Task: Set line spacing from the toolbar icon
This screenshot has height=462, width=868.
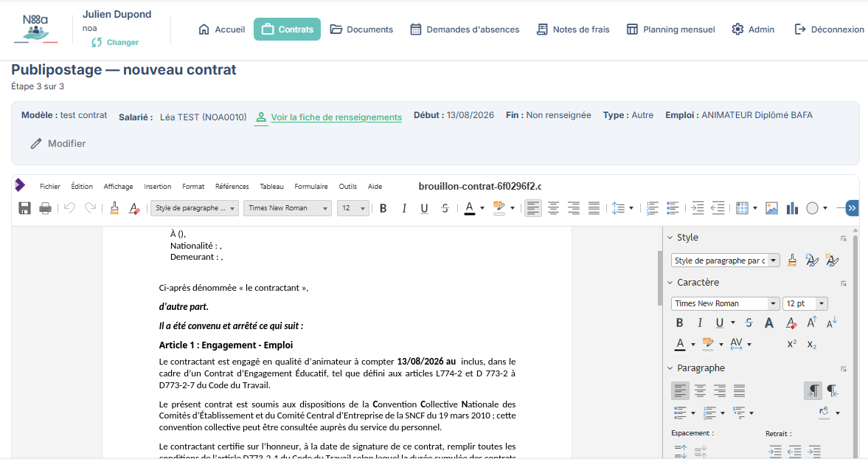Action: [618, 208]
